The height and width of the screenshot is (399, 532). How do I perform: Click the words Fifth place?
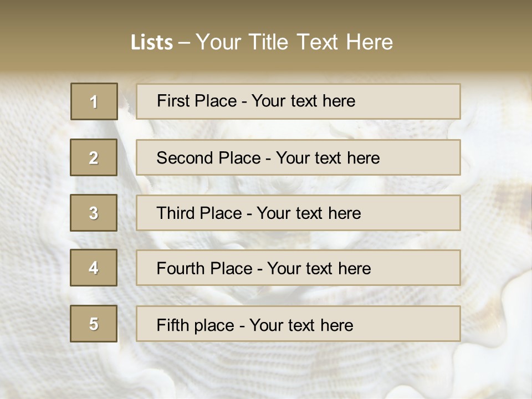point(196,325)
